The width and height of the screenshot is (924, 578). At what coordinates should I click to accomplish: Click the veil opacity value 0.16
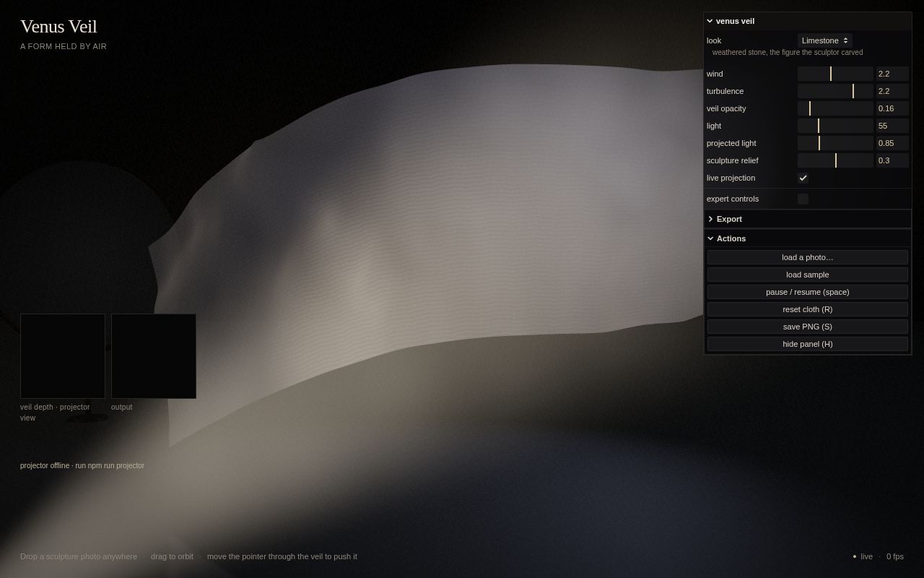(x=892, y=108)
